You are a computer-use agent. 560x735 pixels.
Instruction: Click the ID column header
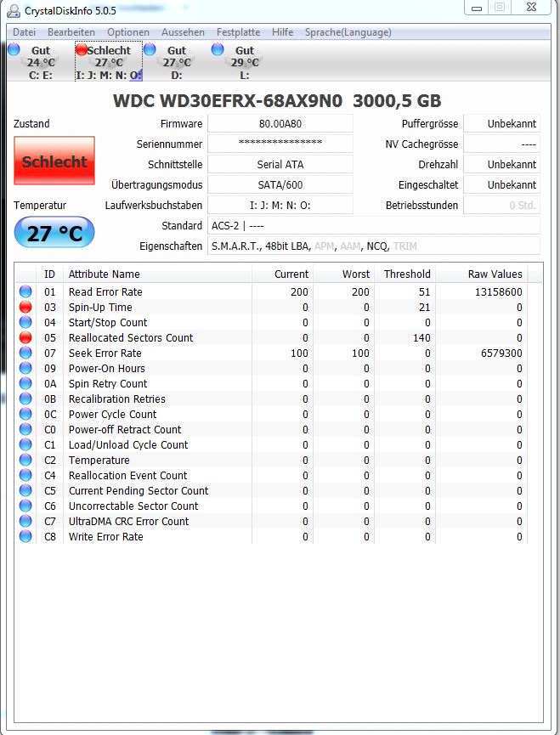click(49, 274)
